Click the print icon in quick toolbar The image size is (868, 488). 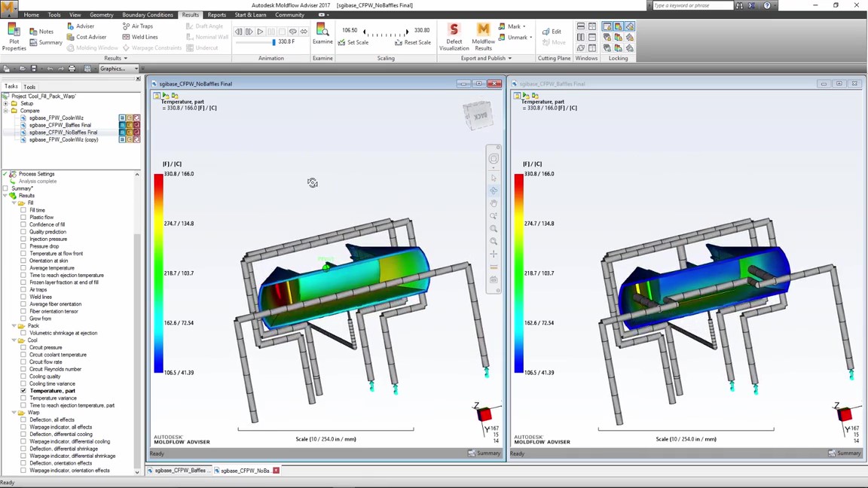(72, 69)
